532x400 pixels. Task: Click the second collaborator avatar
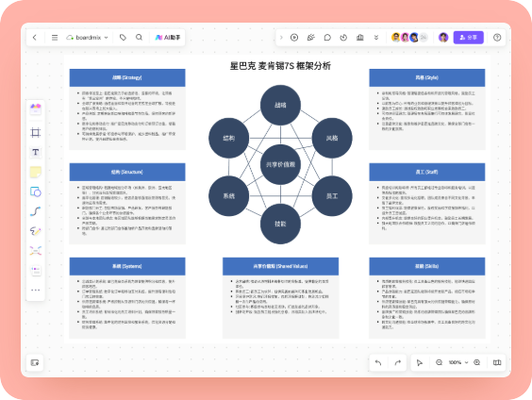point(405,38)
